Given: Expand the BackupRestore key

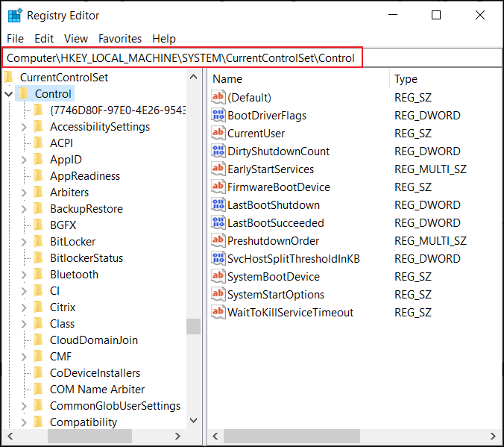Looking at the screenshot, I should [x=24, y=209].
